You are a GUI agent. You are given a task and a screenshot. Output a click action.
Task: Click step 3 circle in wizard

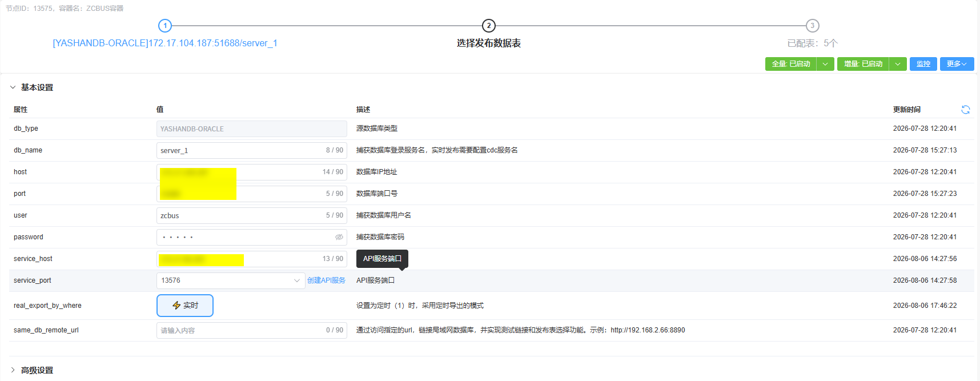[813, 26]
